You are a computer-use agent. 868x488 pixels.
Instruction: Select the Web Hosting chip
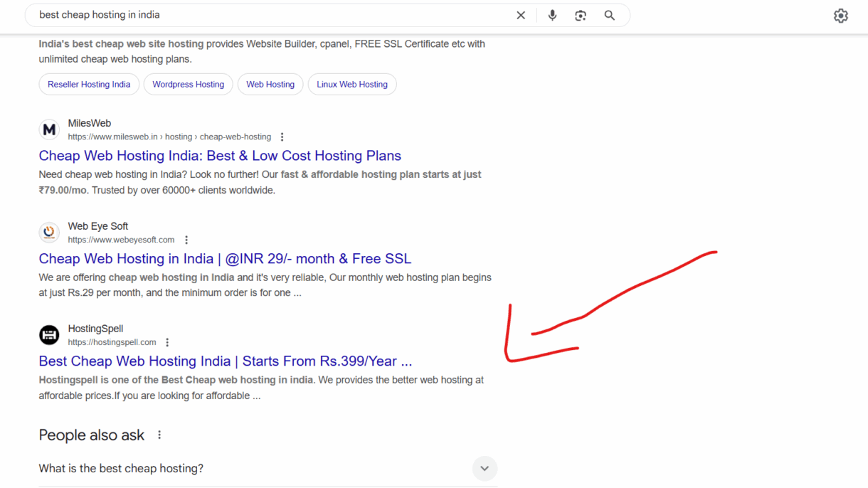(270, 84)
